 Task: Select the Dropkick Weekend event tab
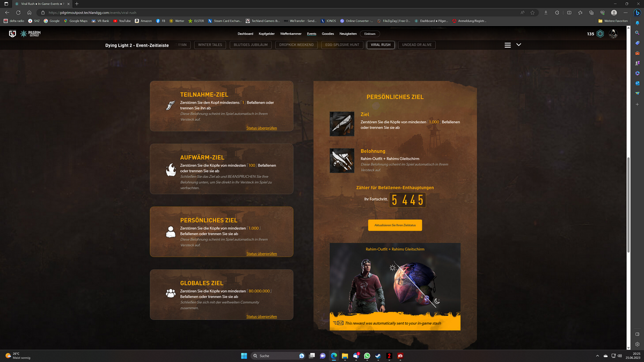[x=297, y=45]
